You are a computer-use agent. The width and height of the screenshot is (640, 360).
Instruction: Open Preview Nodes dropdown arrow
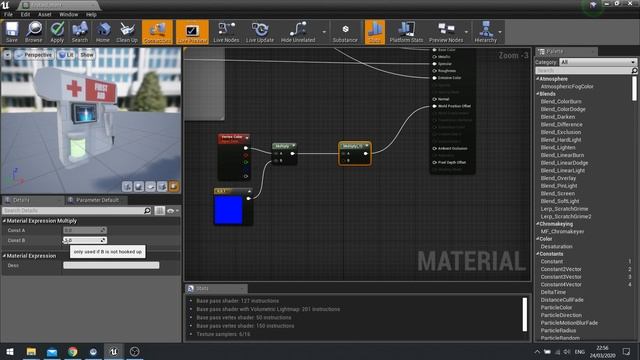click(467, 32)
